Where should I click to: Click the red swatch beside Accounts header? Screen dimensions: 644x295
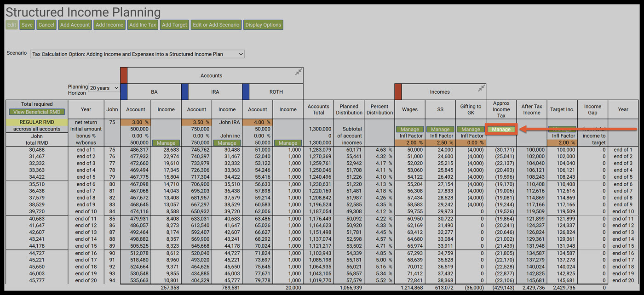(123, 75)
